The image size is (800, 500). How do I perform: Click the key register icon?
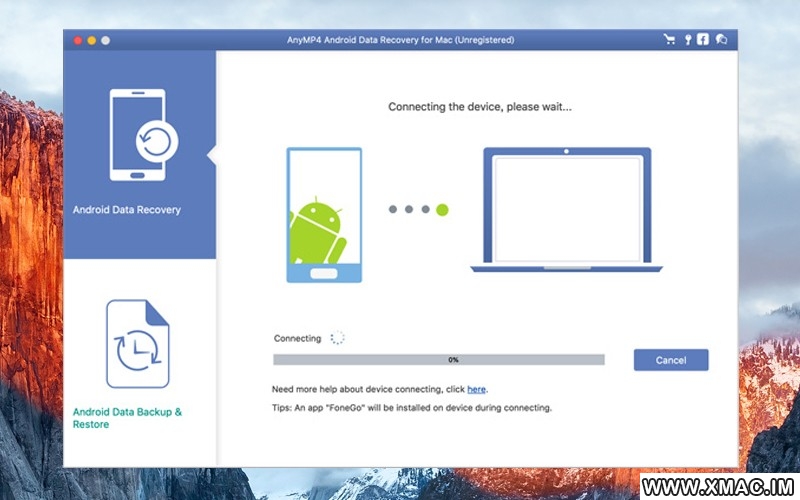pyautogui.click(x=688, y=39)
